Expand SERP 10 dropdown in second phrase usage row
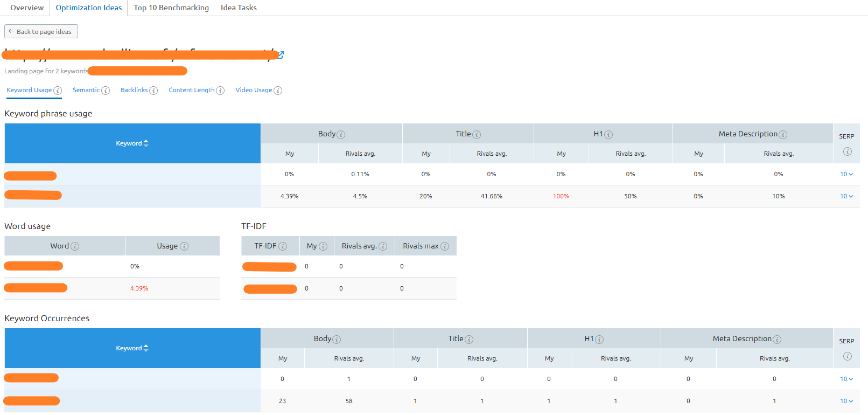This screenshot has width=868, height=415. click(846, 196)
